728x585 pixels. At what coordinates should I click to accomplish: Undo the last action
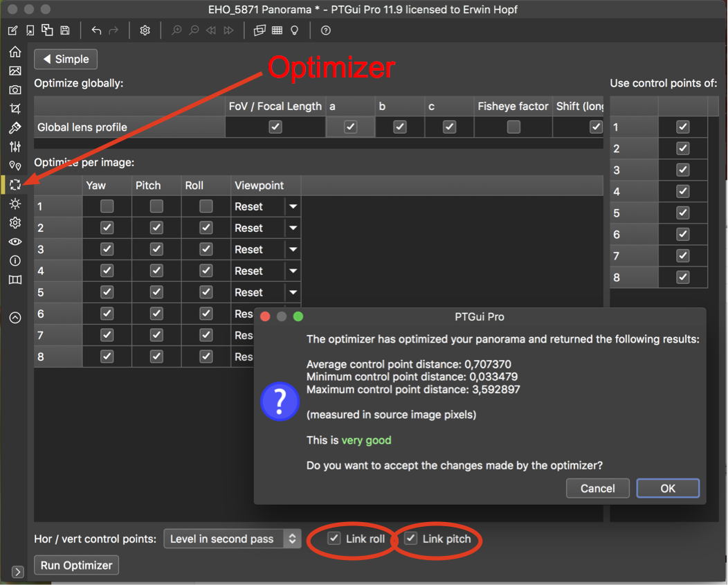(96, 30)
